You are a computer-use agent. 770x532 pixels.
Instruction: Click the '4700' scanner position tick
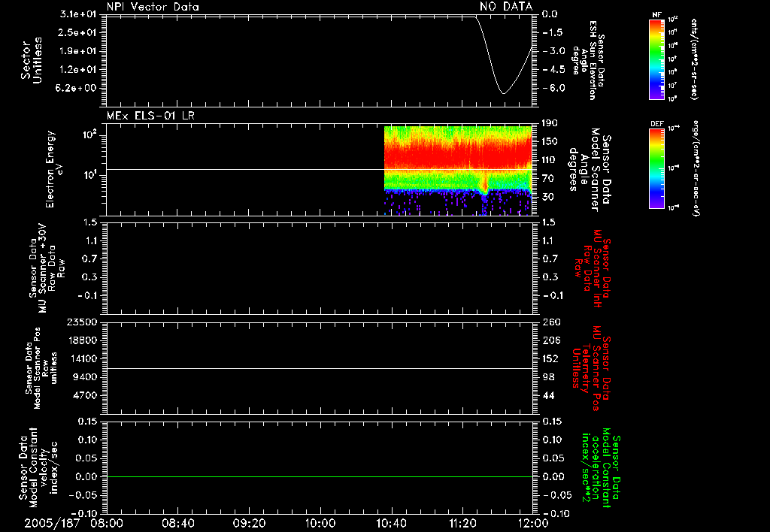[x=85, y=395]
